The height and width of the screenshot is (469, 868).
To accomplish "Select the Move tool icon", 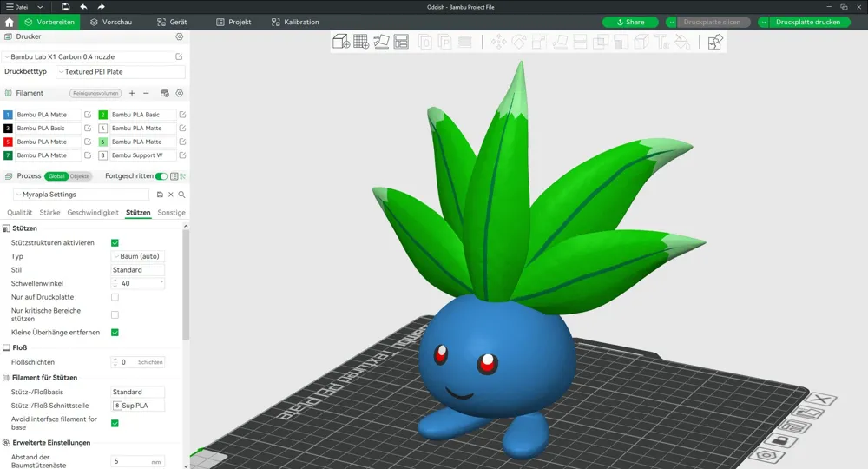I will 499,42.
